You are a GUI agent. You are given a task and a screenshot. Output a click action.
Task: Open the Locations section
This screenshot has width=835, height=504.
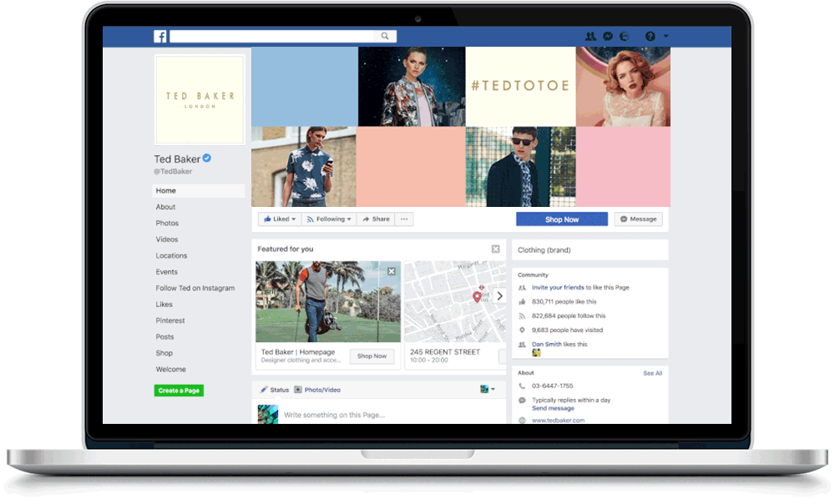click(x=171, y=255)
